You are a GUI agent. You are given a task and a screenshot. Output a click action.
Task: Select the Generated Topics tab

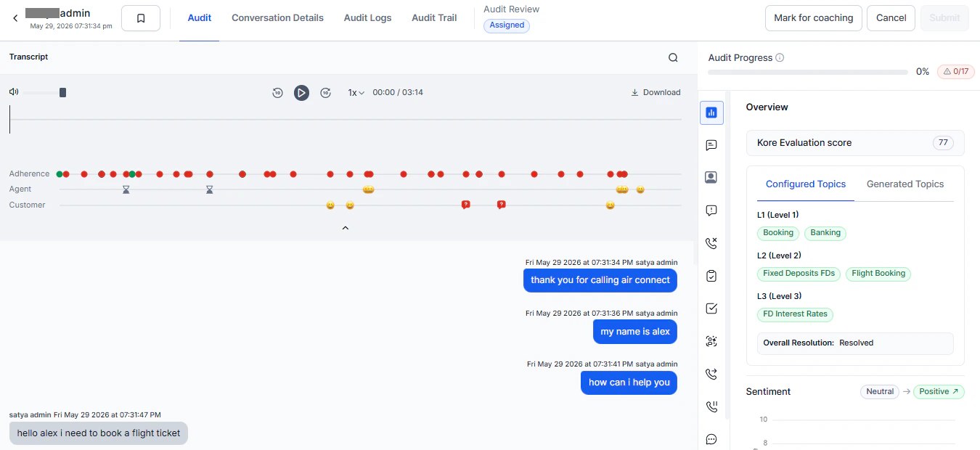coord(905,184)
